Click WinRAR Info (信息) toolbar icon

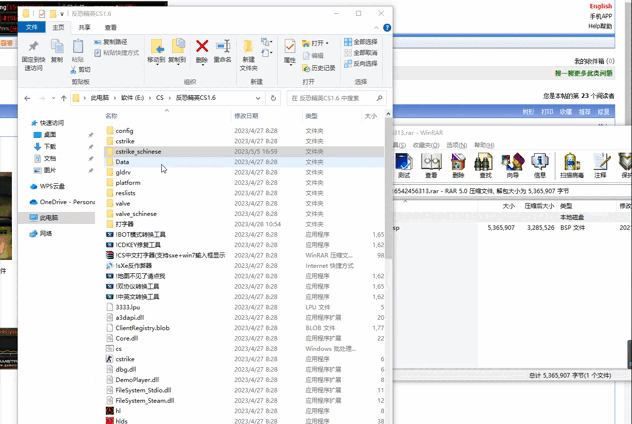click(x=539, y=163)
